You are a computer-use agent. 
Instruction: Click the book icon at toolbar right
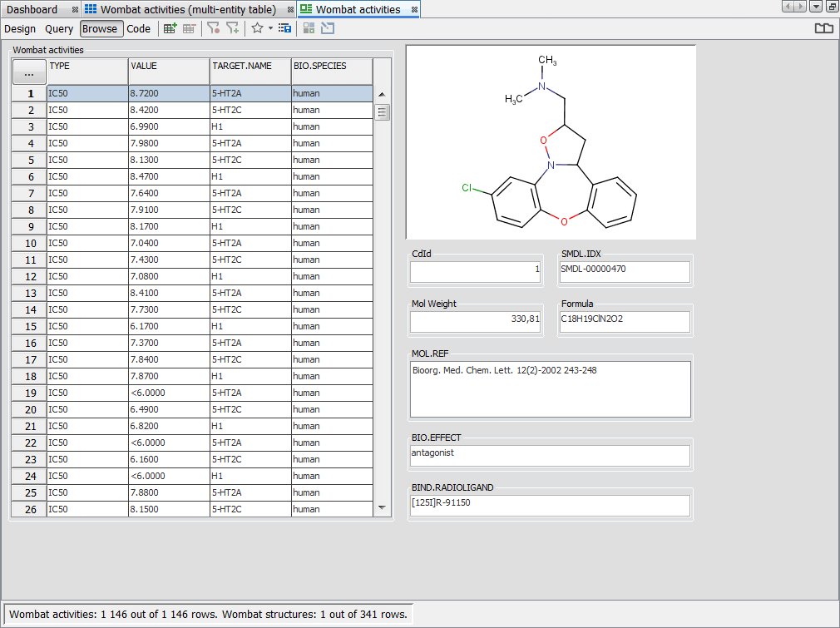point(823,28)
